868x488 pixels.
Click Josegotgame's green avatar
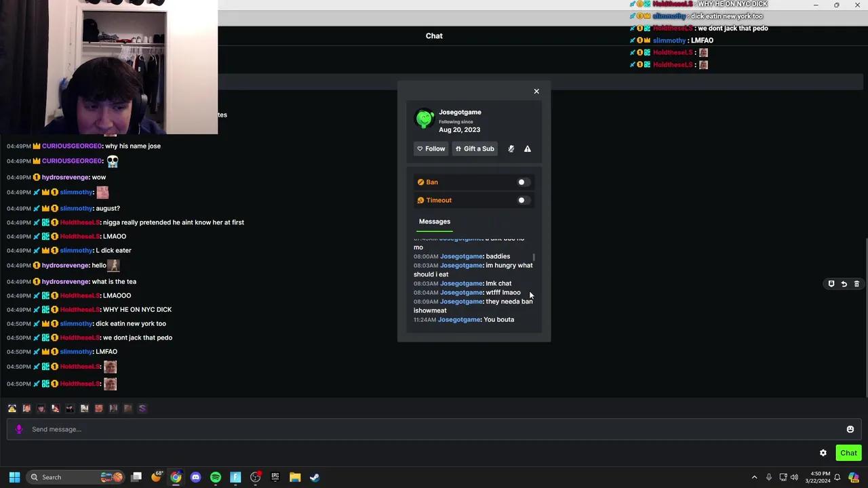tap(425, 119)
